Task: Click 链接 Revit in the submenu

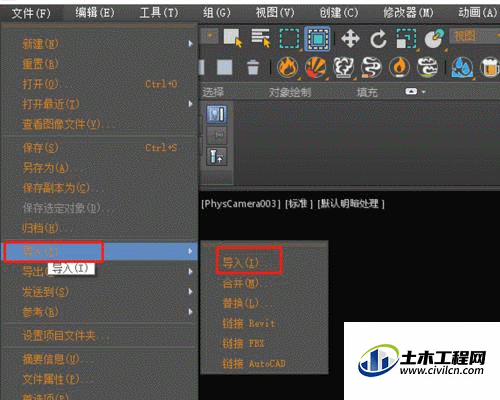Action: (265, 323)
